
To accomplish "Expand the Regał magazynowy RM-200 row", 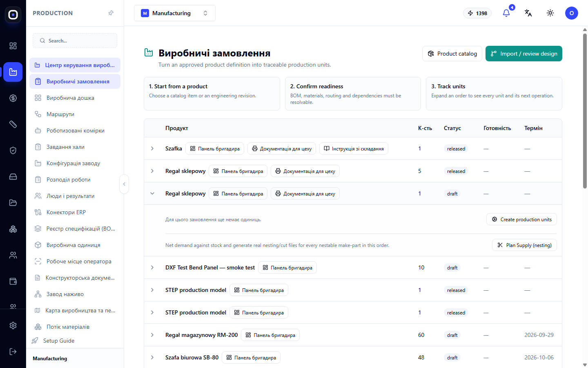I will click(152, 335).
